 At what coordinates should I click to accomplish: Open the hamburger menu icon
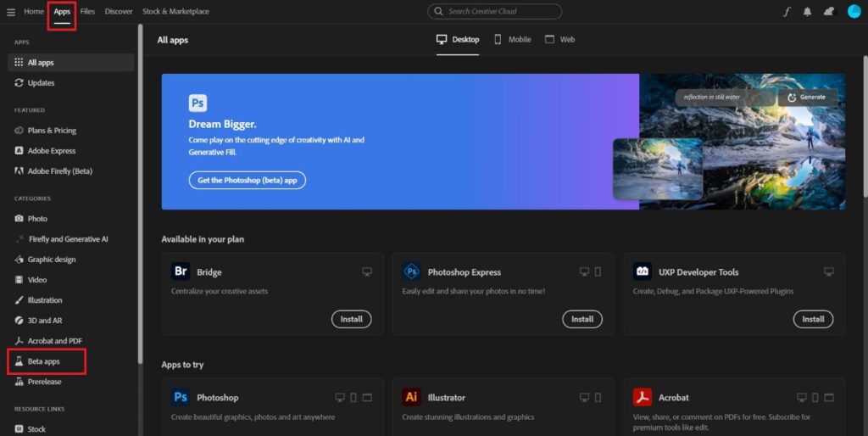point(11,12)
